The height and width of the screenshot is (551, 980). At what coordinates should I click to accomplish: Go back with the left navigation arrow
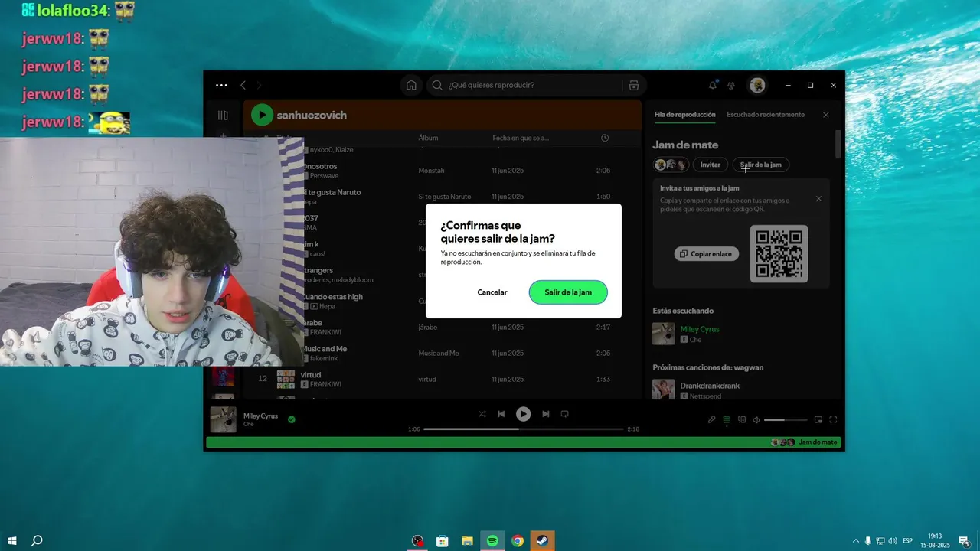243,85
